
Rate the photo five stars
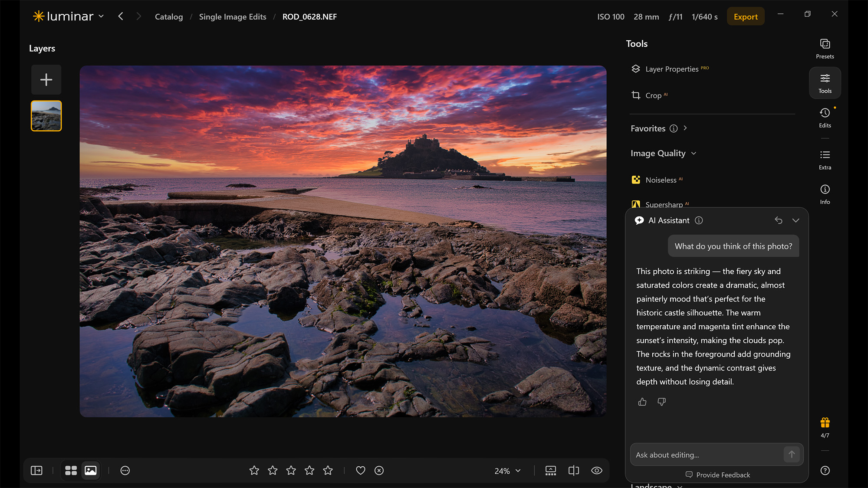click(328, 470)
